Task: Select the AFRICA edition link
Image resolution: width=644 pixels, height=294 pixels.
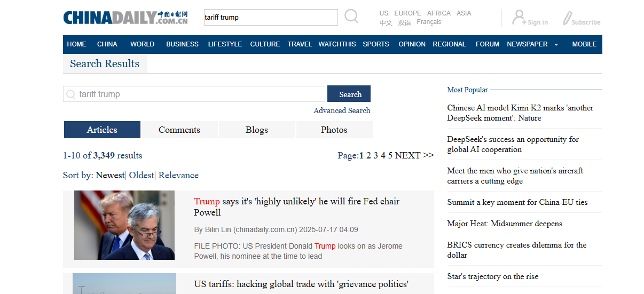Action: 439,13
